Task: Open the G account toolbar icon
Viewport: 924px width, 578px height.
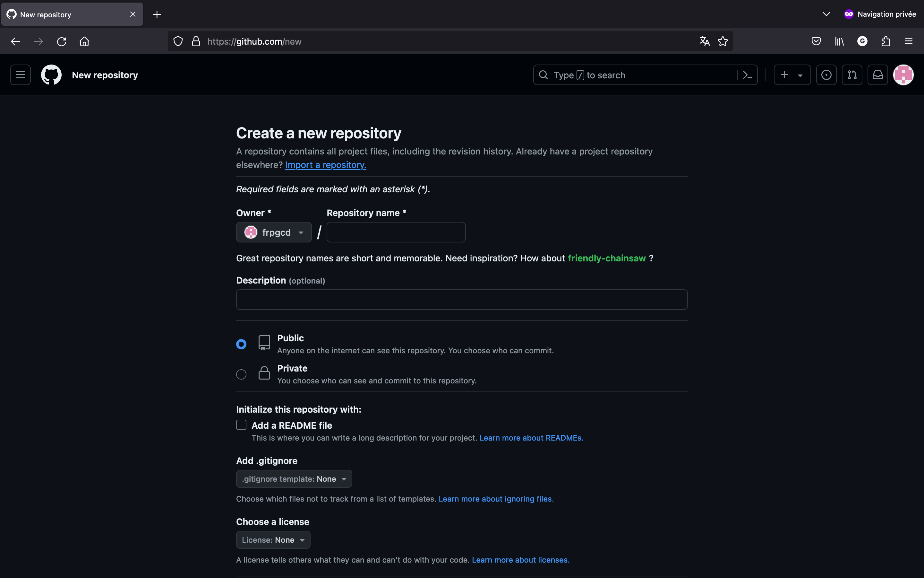Action: coord(862,41)
